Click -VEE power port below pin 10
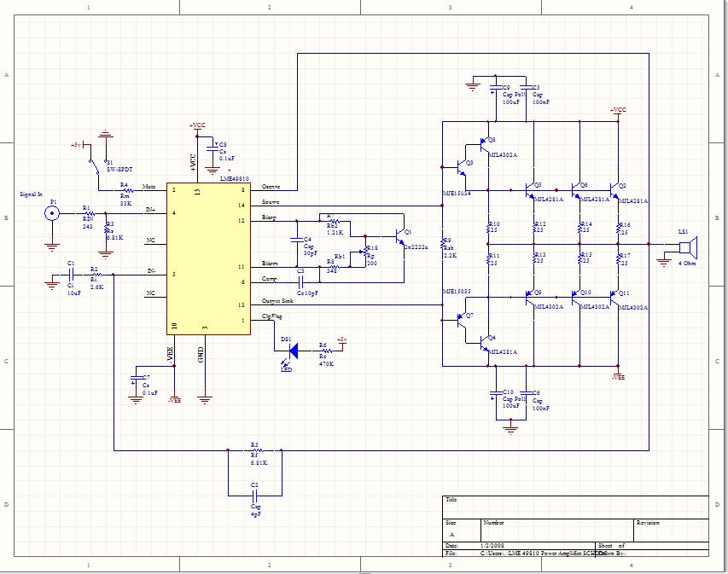The height and width of the screenshot is (574, 728). (174, 400)
